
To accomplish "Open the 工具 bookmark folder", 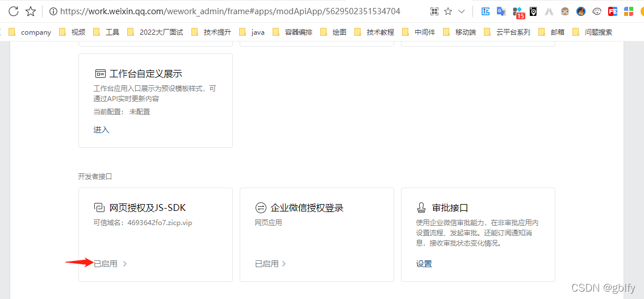I will [106, 32].
